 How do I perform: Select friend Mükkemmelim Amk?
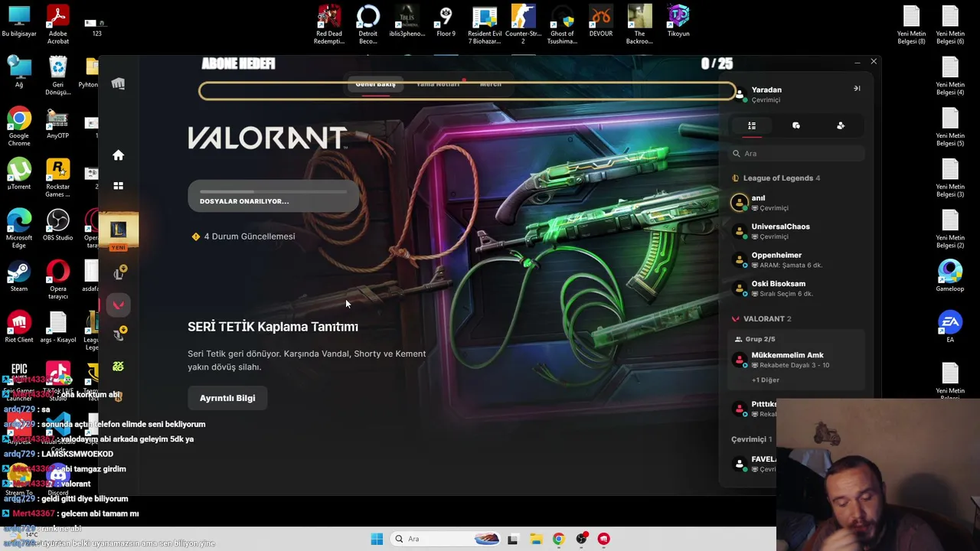(x=796, y=360)
